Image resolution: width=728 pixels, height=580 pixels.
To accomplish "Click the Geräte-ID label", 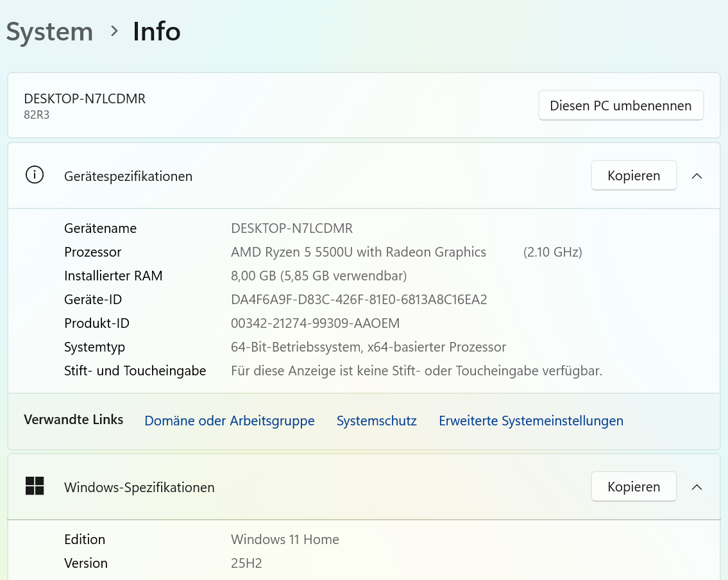I will point(93,300).
